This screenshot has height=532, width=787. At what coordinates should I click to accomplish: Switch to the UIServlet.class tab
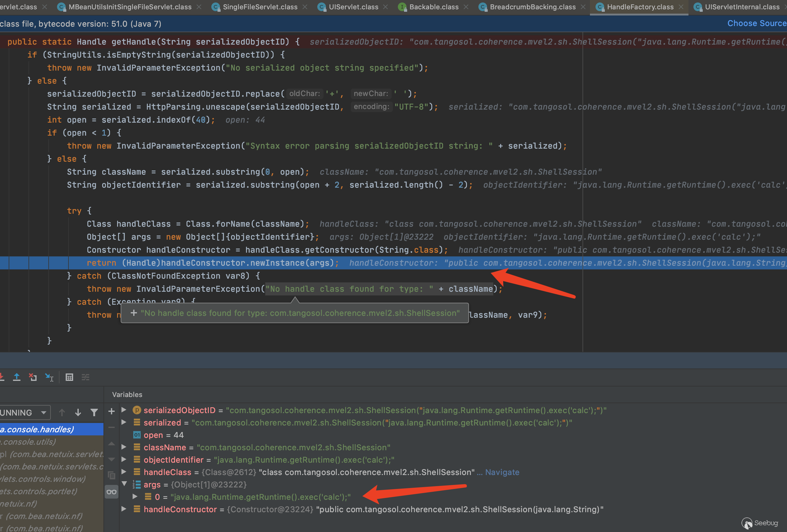point(353,7)
